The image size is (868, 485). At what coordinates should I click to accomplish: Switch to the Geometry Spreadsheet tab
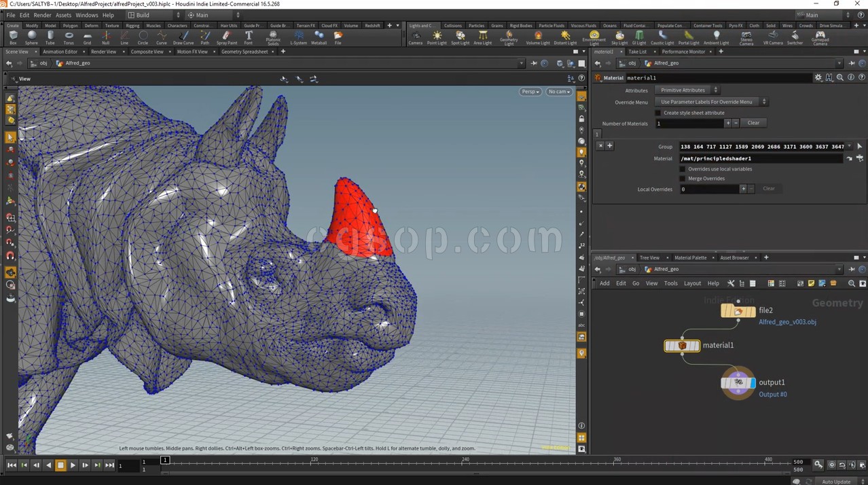(x=244, y=52)
